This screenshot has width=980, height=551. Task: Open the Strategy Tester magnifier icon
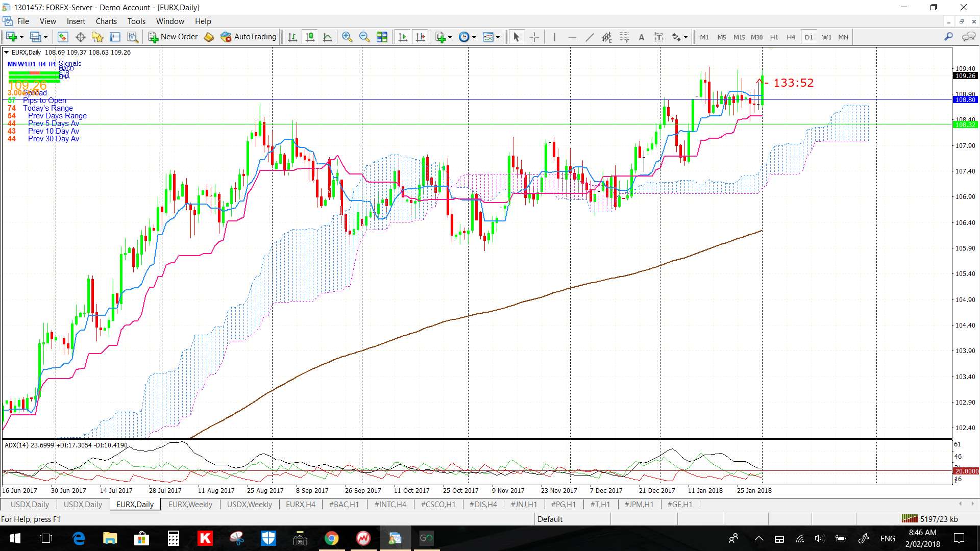coord(132,37)
